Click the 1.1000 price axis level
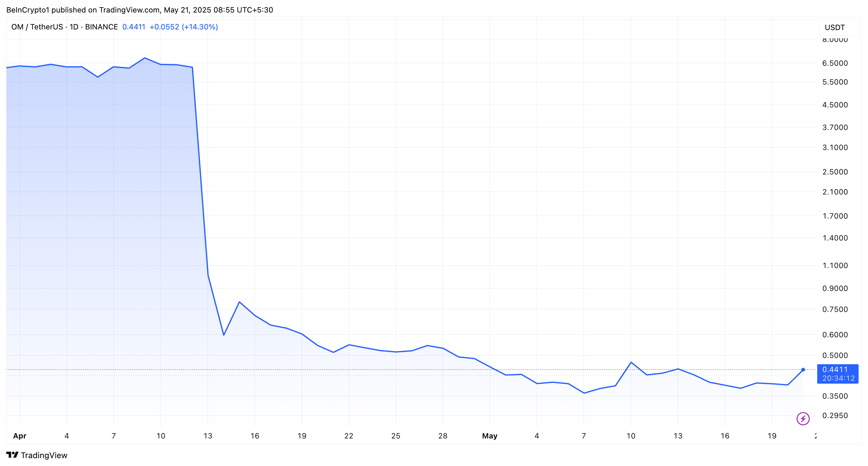The height and width of the screenshot is (466, 868). click(x=835, y=265)
